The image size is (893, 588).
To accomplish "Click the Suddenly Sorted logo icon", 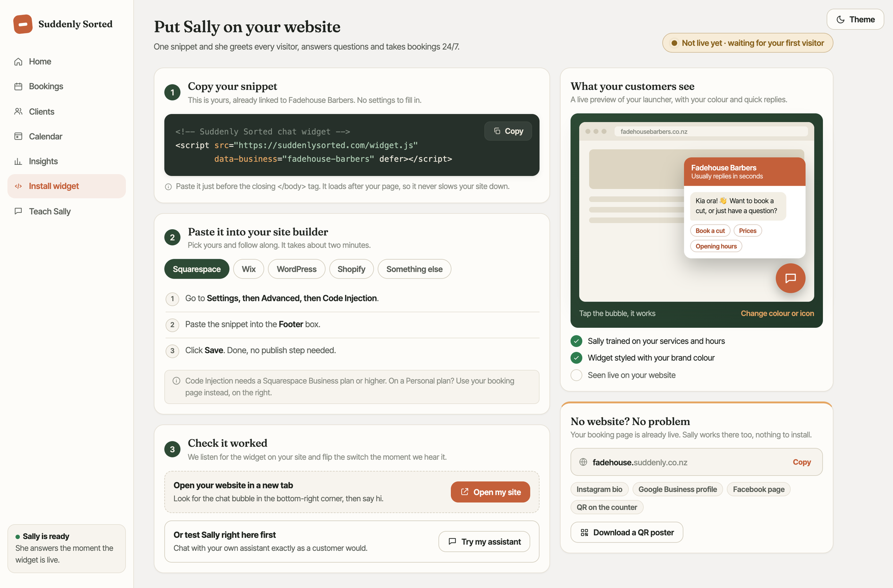I will (x=23, y=24).
